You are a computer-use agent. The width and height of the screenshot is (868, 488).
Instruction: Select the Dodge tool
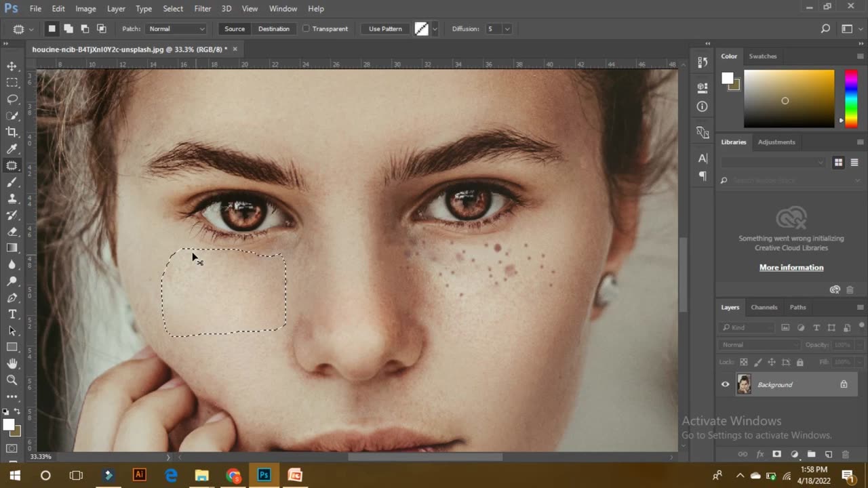(12, 281)
